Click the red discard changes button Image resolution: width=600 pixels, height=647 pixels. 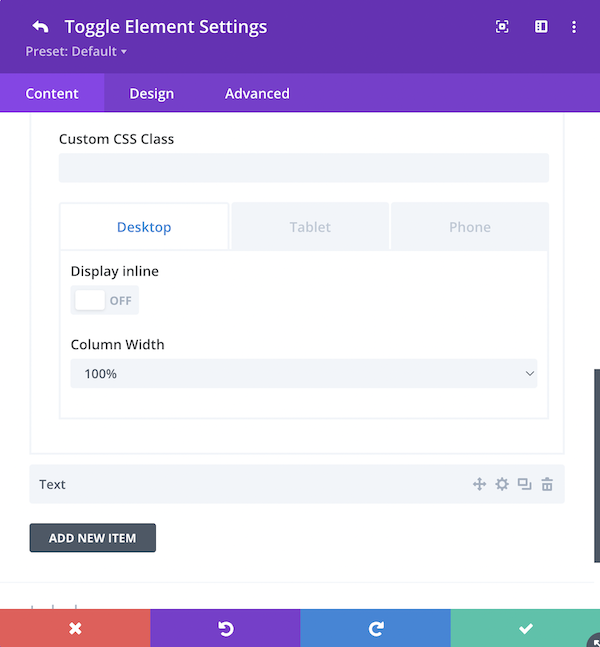(75, 628)
